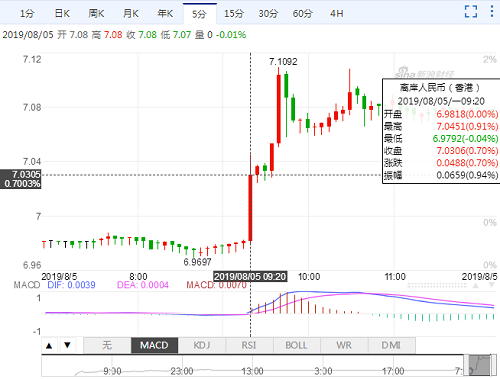Switch to the 日K daily chart tab
Viewport: 500px width, 379px height.
point(62,14)
